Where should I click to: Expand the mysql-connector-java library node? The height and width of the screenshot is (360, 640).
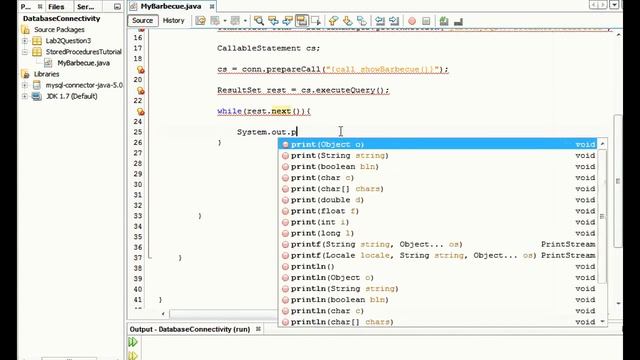pyautogui.click(x=25, y=85)
